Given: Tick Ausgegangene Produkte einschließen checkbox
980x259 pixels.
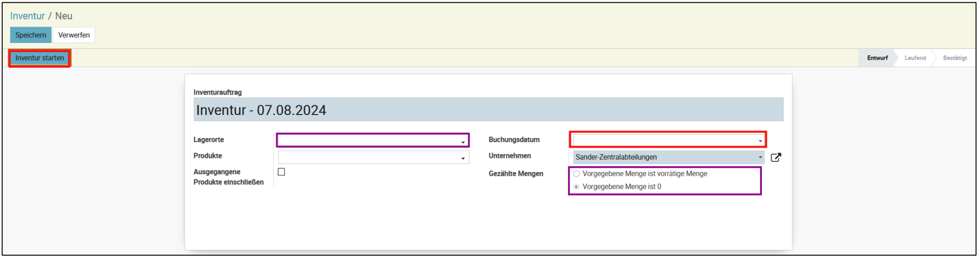Looking at the screenshot, I should click(x=281, y=172).
